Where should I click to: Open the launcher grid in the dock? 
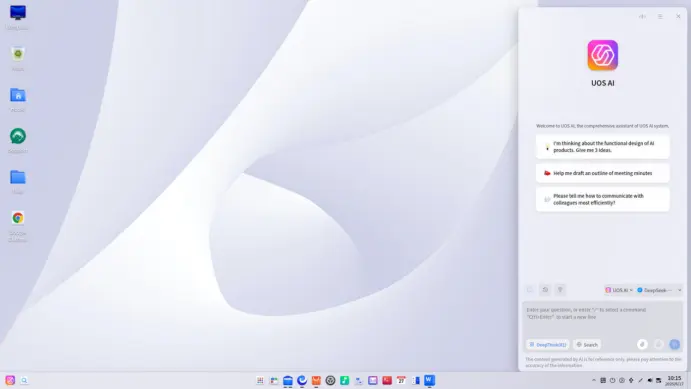[260, 380]
